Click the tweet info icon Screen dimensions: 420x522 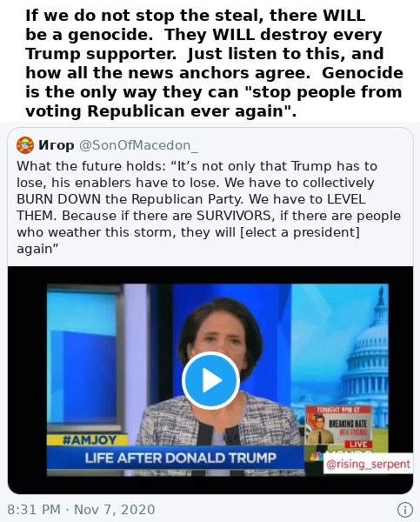404,510
